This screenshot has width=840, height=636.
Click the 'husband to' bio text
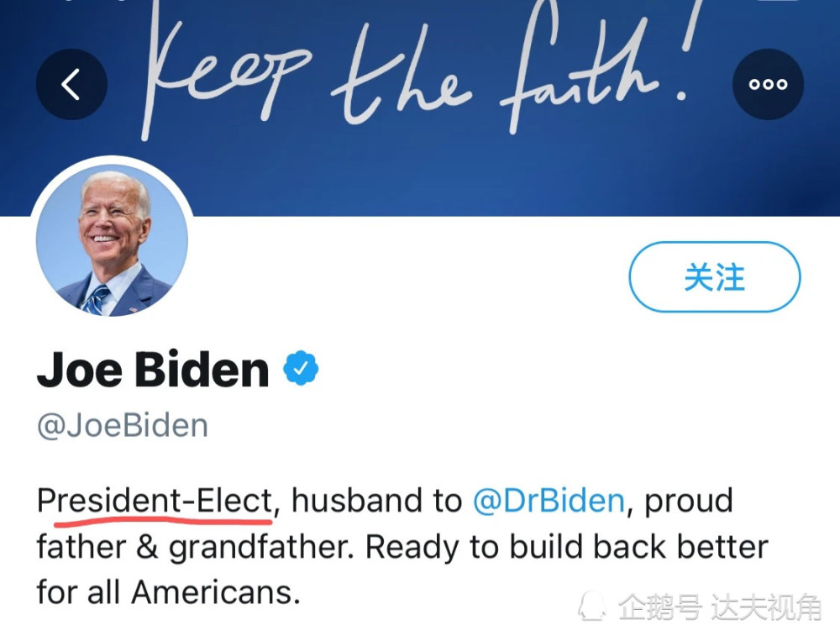(376, 501)
